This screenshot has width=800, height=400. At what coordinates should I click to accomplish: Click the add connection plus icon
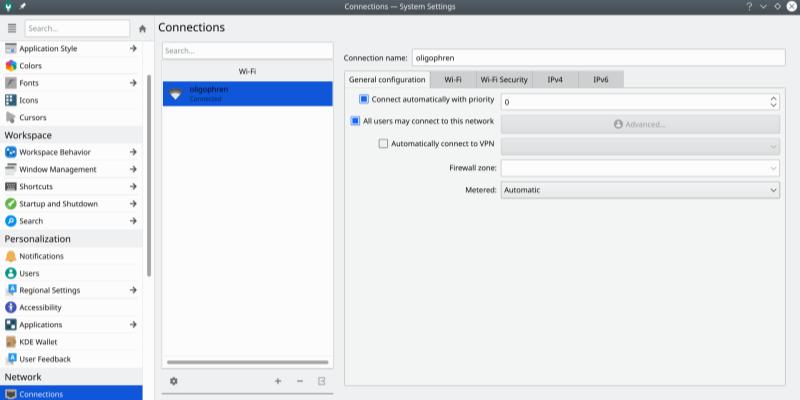click(278, 381)
